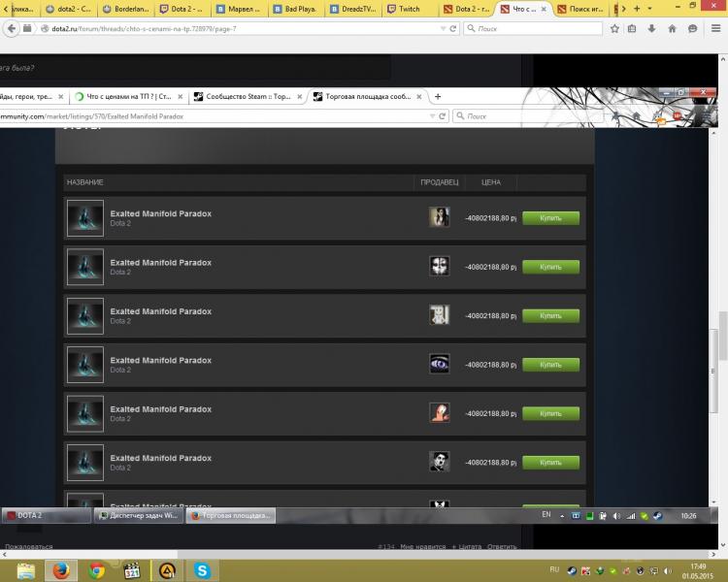
Task: Launch Google Chrome from the taskbar
Action: (x=96, y=570)
